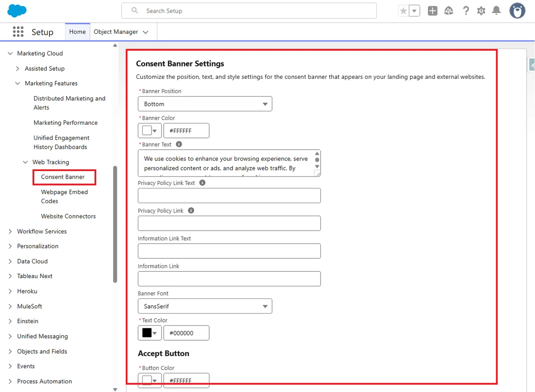This screenshot has width=535, height=392.
Task: Click the Text Color hex field
Action: [186, 333]
